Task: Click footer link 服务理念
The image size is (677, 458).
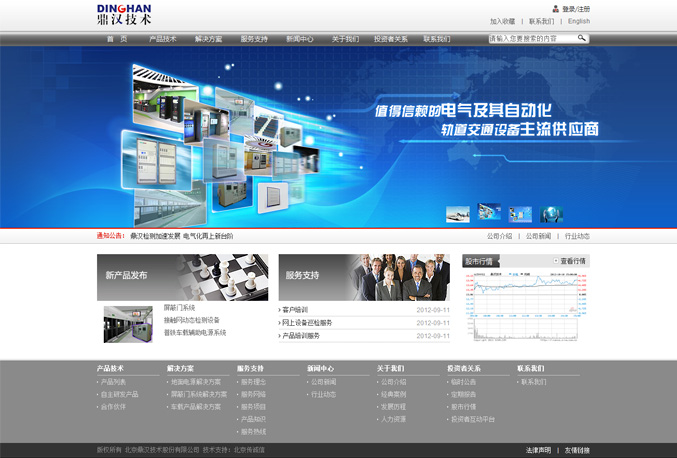Action: 253,382
